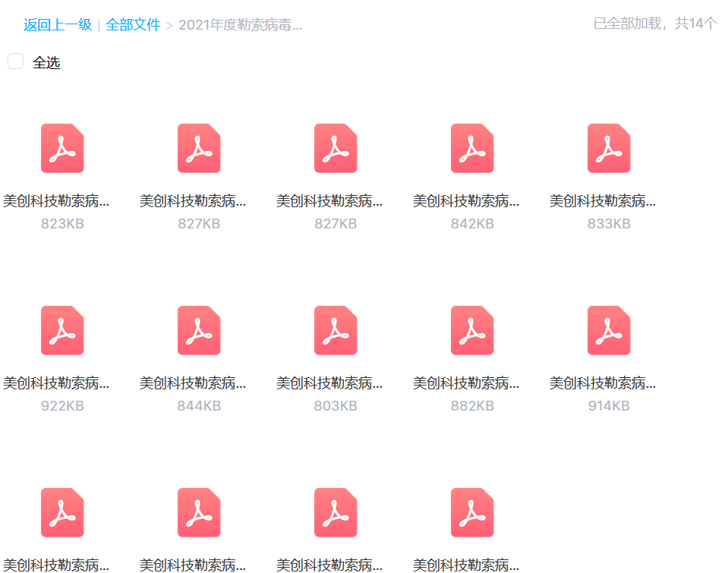Select the PDF icon of the 823KB file
Screen dimensions: 728x573
(62, 148)
